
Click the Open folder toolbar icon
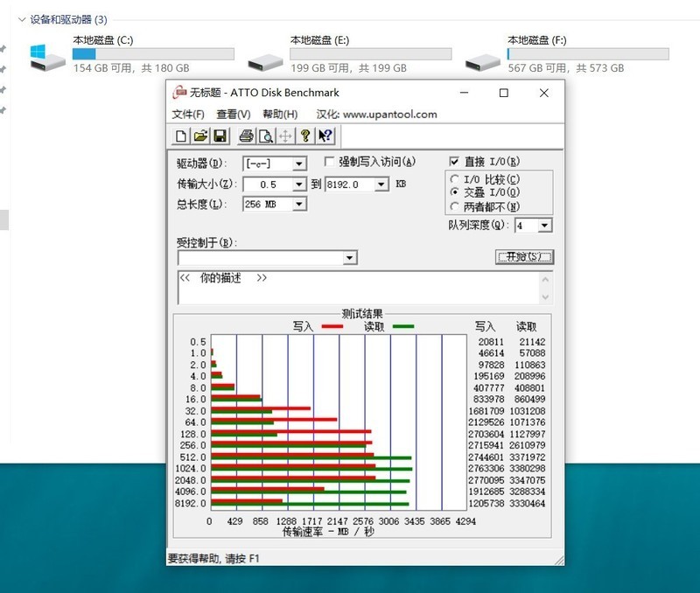tap(200, 136)
